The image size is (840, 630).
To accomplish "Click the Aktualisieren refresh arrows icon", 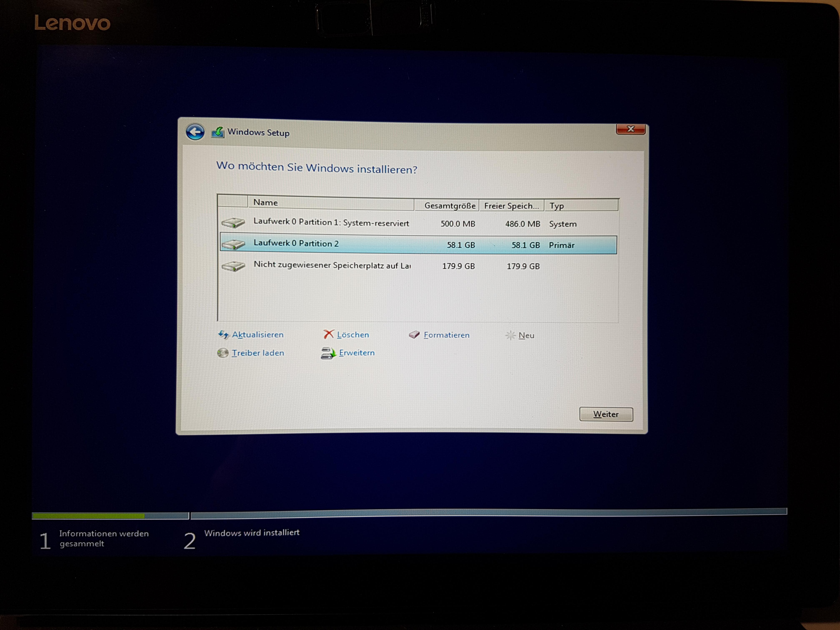I will [223, 334].
